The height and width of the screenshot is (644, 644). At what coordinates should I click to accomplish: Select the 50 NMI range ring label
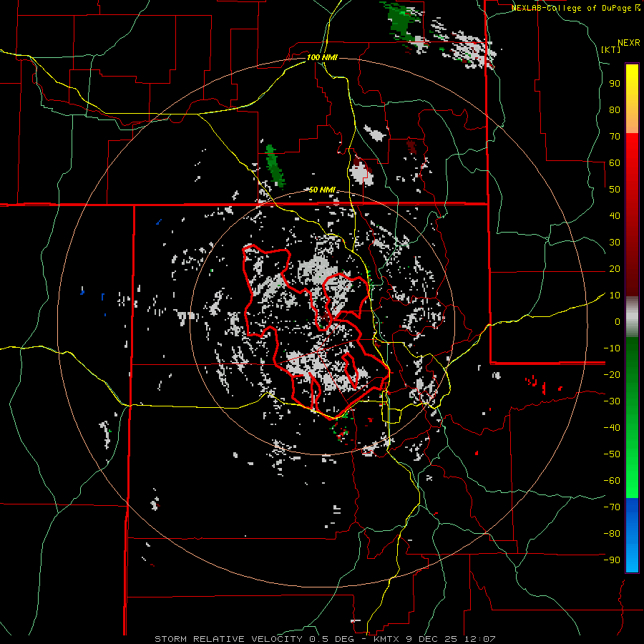[322, 190]
